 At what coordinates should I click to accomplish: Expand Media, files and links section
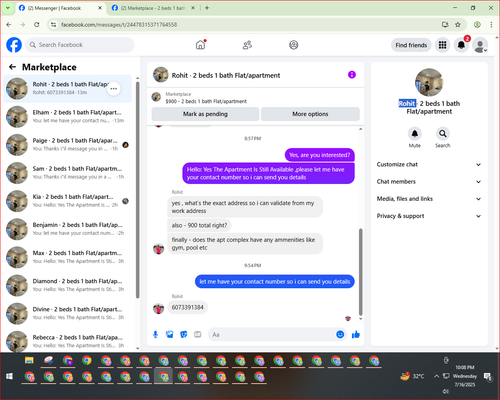tap(429, 199)
